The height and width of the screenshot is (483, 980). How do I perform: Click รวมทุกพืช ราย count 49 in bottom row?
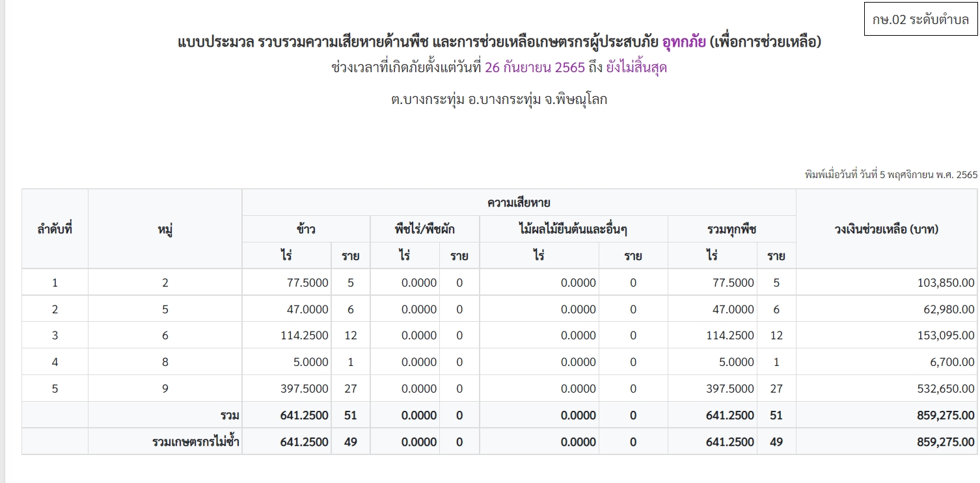[x=776, y=442]
